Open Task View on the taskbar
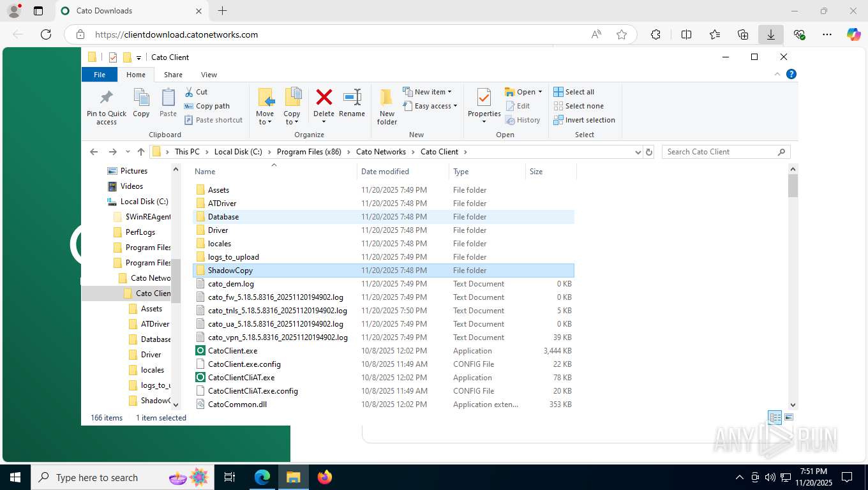The width and height of the screenshot is (868, 490). [230, 477]
